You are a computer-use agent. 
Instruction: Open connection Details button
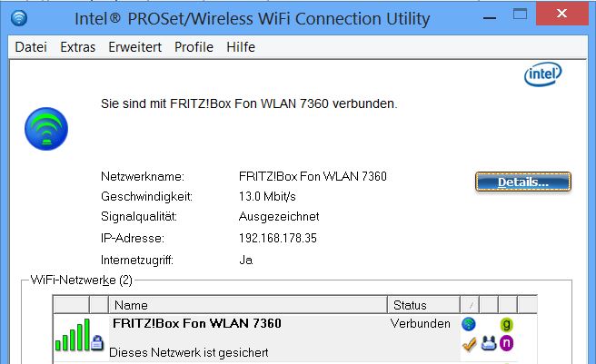[523, 182]
